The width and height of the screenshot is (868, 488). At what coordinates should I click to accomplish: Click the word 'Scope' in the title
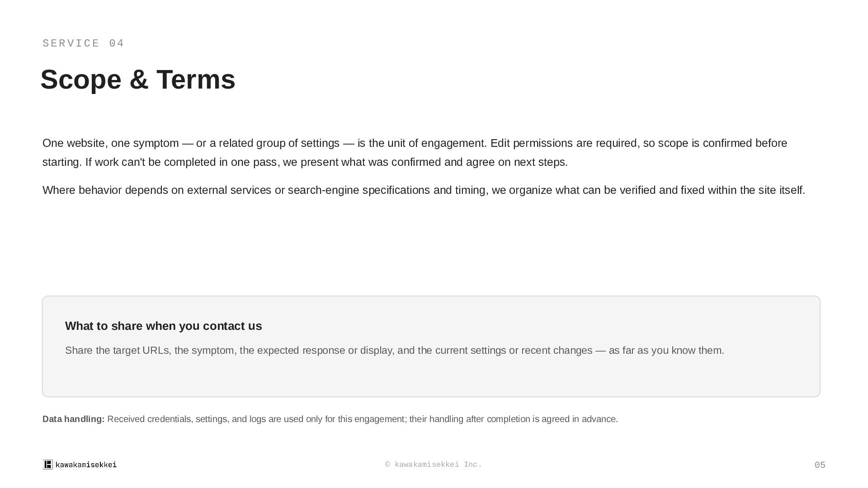tap(81, 80)
